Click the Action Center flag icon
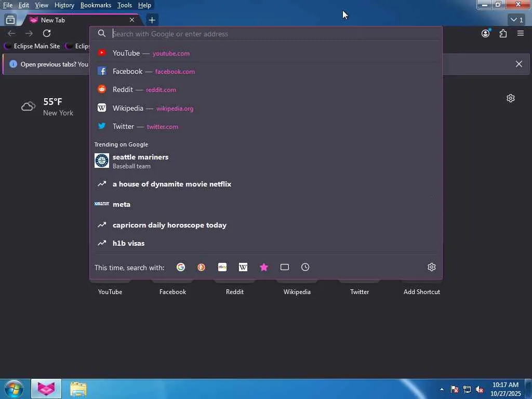Image resolution: width=532 pixels, height=399 pixels. coord(455,390)
